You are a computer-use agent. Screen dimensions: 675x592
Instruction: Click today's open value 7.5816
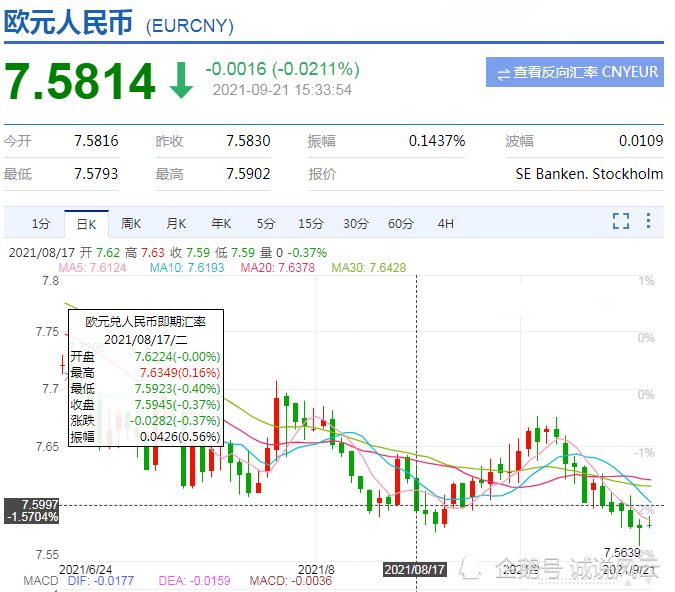tap(96, 141)
